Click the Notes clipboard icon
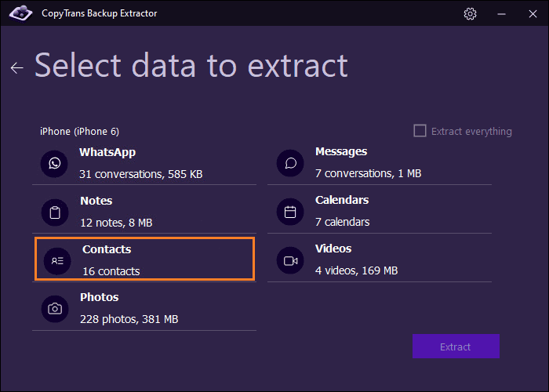549x392 pixels. point(55,212)
